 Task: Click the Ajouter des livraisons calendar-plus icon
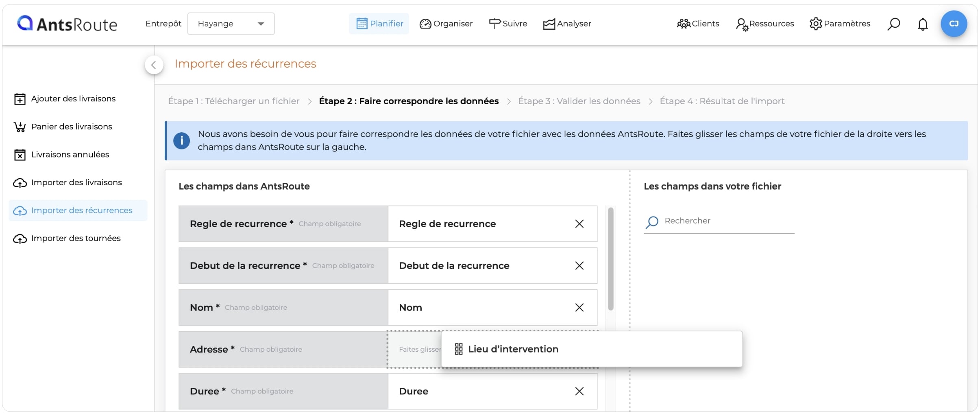[20, 99]
